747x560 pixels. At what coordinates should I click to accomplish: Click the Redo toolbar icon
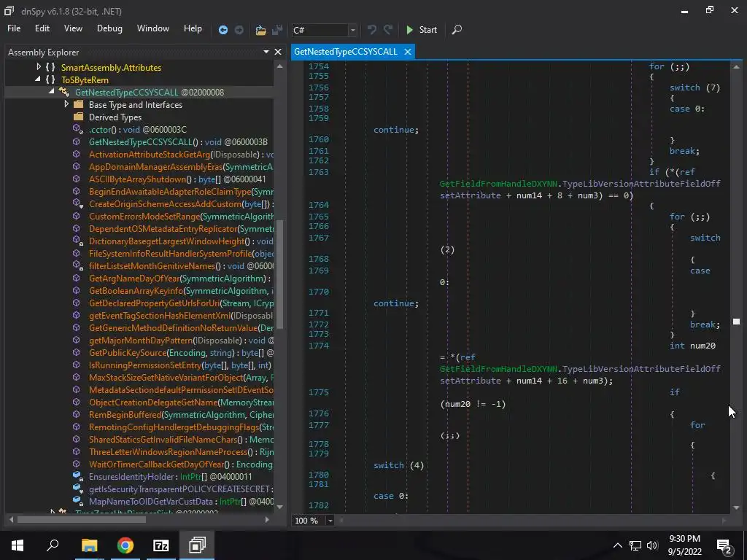pos(388,30)
